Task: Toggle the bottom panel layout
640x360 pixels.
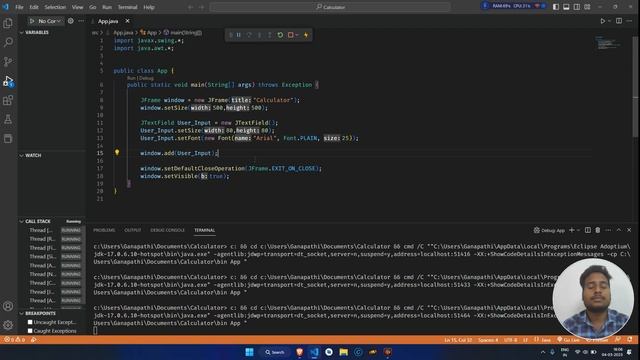Action: [566, 7]
